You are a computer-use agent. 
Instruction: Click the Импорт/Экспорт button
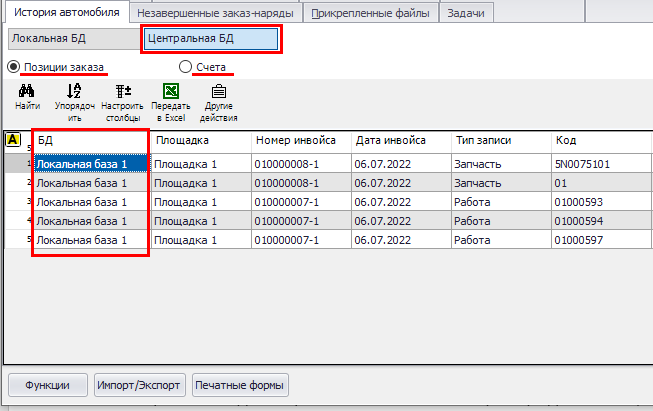(139, 385)
